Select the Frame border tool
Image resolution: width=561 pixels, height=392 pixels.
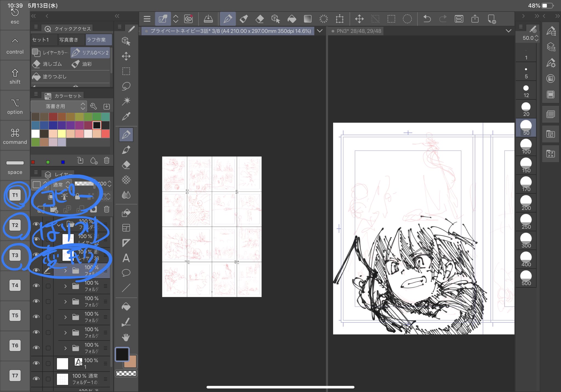[x=126, y=228]
